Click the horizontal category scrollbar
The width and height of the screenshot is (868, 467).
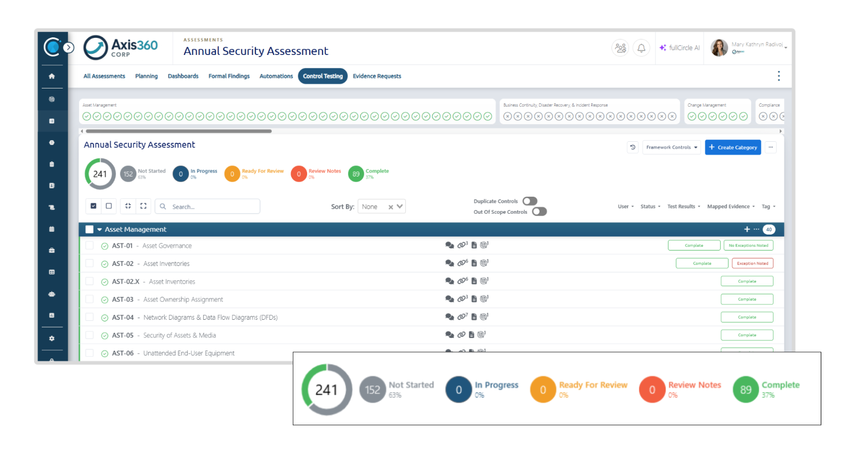pos(179,131)
